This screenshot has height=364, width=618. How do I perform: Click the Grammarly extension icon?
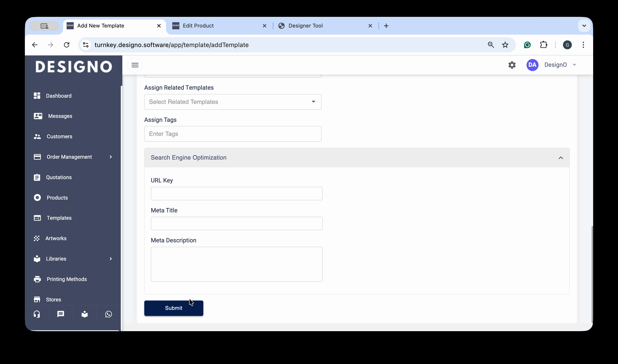(x=527, y=45)
